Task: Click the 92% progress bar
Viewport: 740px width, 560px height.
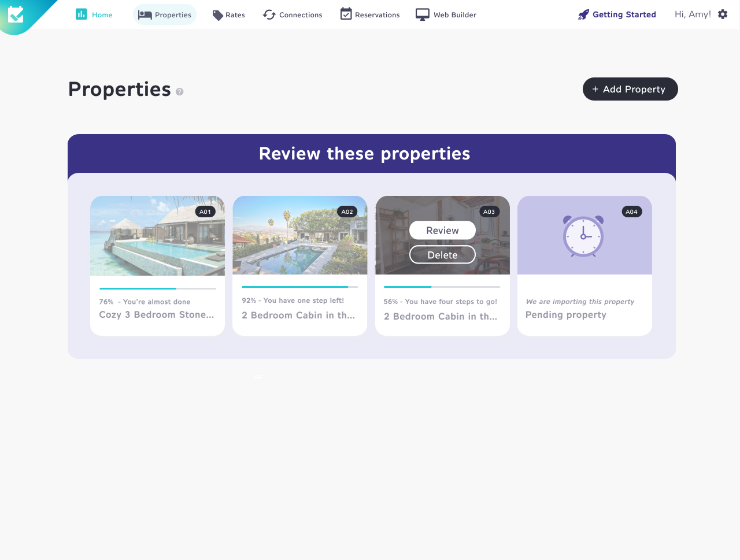Action: click(x=299, y=287)
